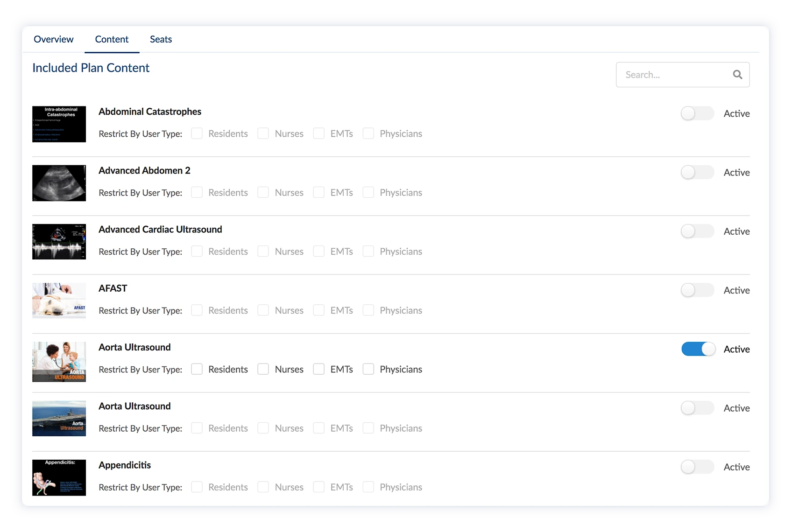Open the Appendicitis thumbnail image

click(x=59, y=477)
